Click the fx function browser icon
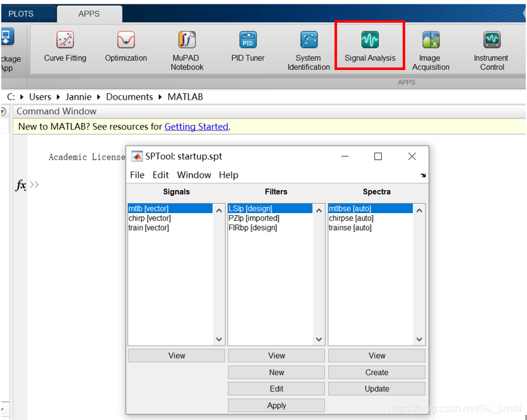 [21, 185]
